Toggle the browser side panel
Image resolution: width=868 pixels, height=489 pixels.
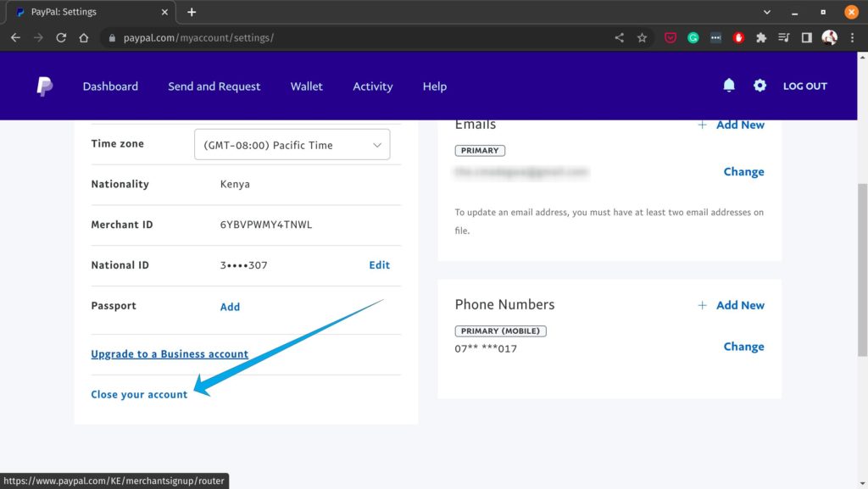[x=807, y=37]
